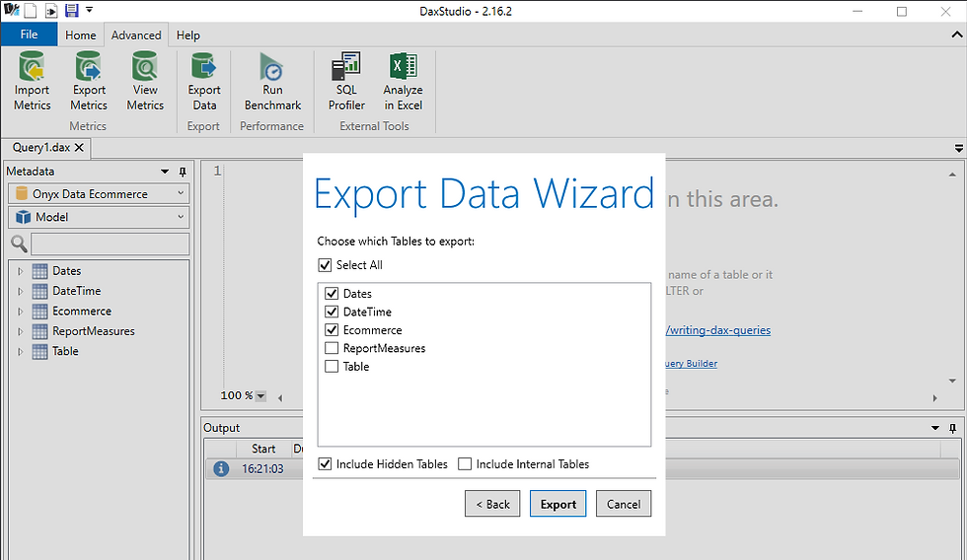967x560 pixels.
Task: Enable Include Internal Tables checkbox
Action: pyautogui.click(x=465, y=464)
